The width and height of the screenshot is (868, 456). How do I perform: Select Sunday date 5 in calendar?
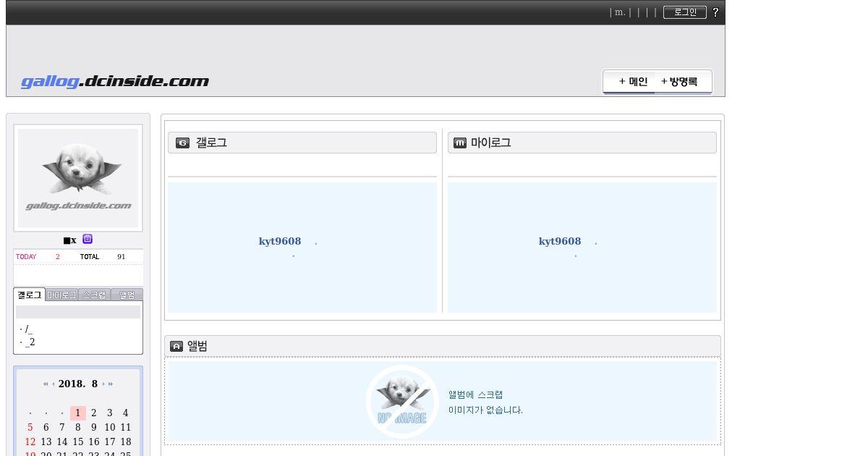[30, 428]
